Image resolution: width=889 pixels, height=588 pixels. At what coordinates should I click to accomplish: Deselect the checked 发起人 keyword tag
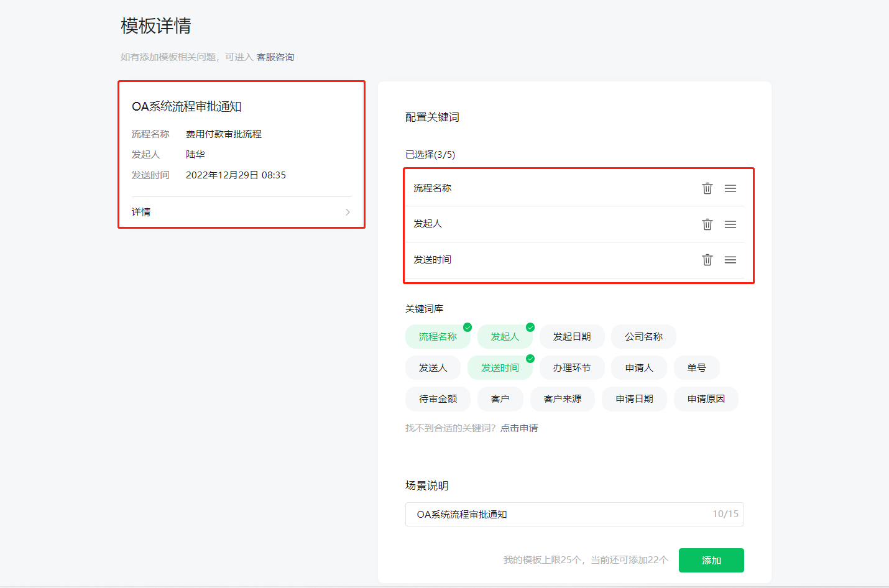pos(504,337)
